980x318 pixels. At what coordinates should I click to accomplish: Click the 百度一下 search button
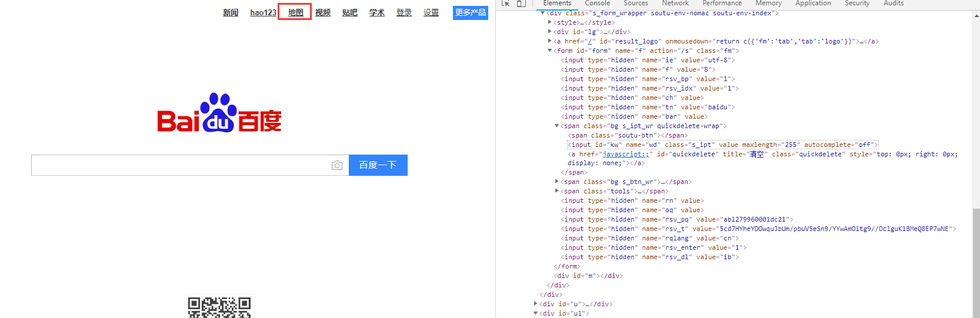tap(378, 165)
